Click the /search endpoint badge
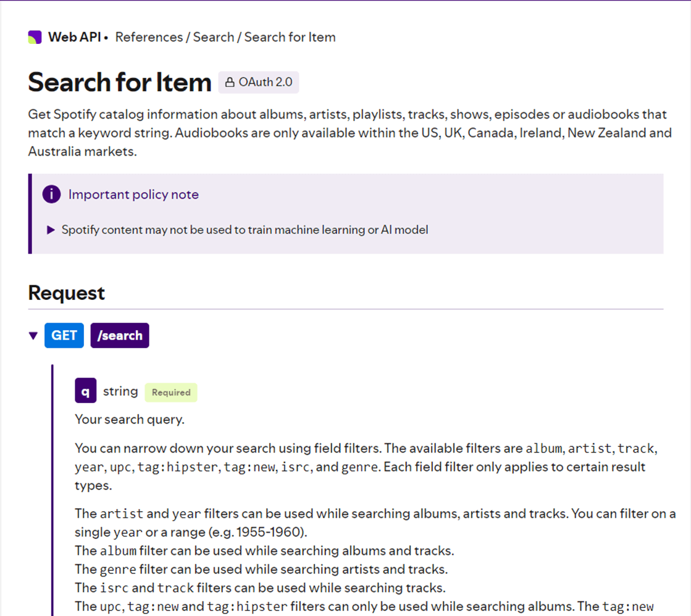Viewport: 691px width, 616px height. [x=120, y=335]
